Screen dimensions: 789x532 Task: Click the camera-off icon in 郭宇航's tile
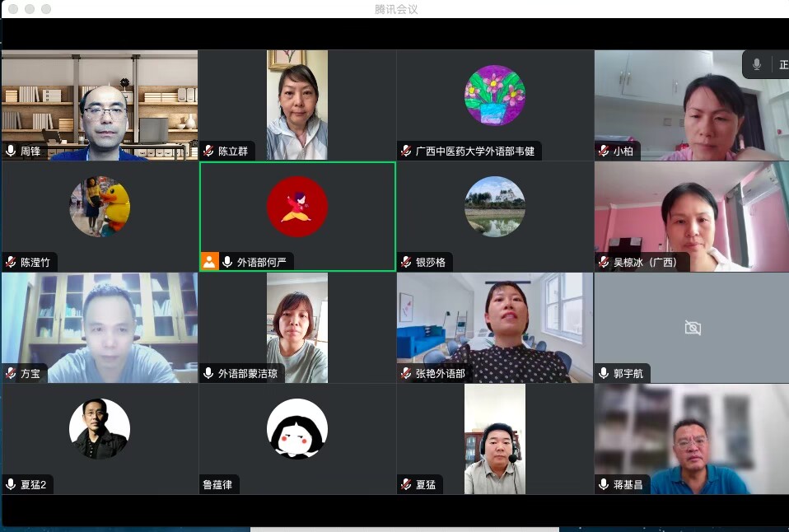coord(693,328)
